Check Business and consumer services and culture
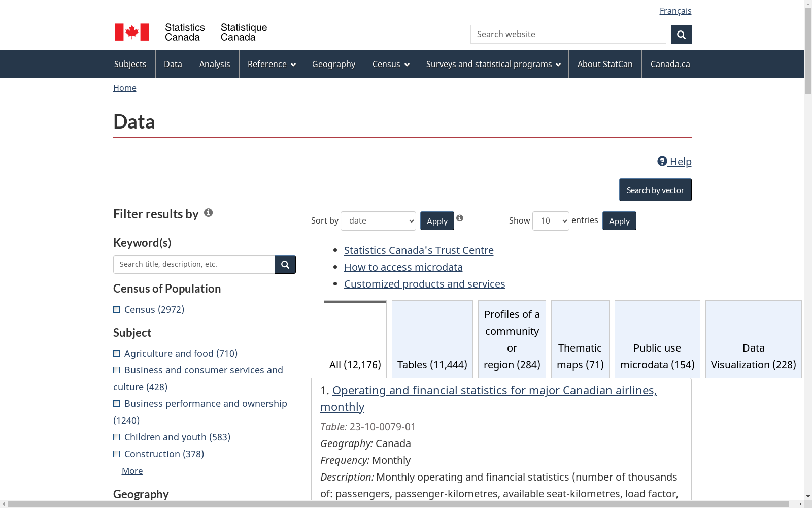The height and width of the screenshot is (508, 812). (116, 370)
